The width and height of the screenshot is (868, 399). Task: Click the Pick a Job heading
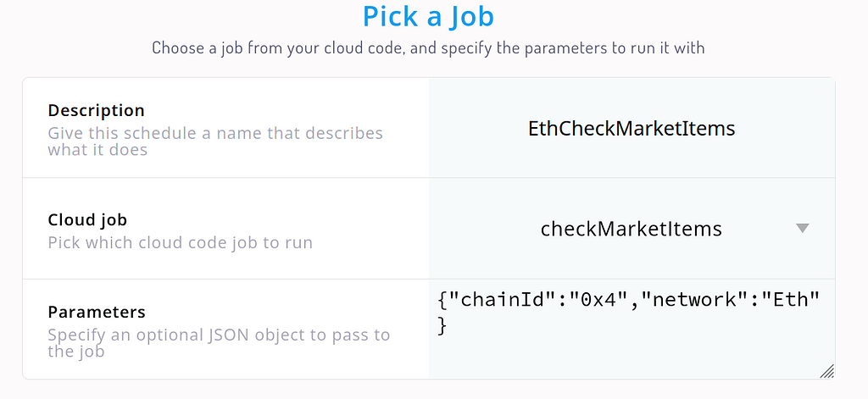[428, 17]
